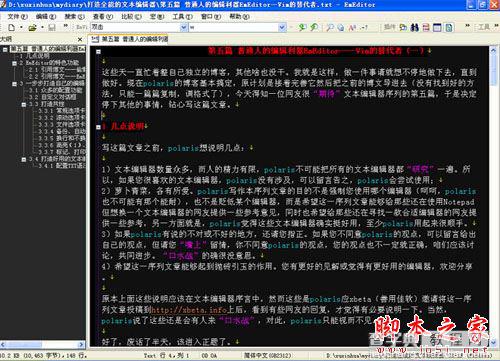Select outline item 1 几点说明
Viewport: 500px width, 361px height.
coord(34,56)
